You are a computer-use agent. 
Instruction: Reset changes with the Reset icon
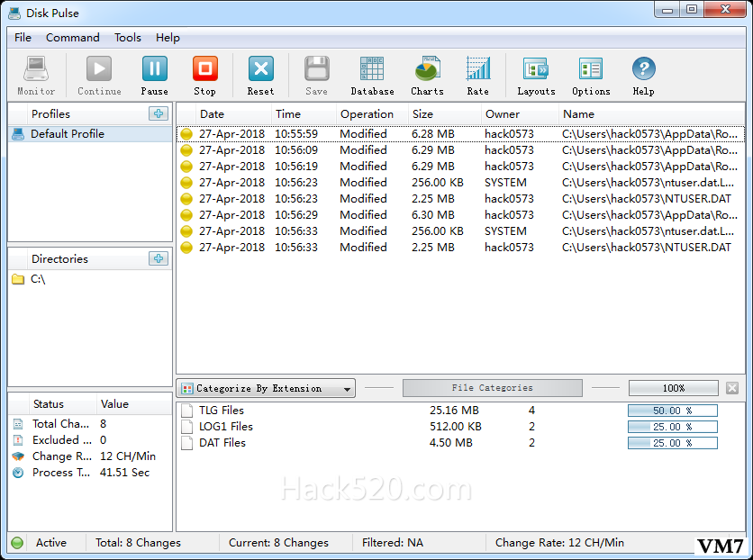(x=261, y=68)
